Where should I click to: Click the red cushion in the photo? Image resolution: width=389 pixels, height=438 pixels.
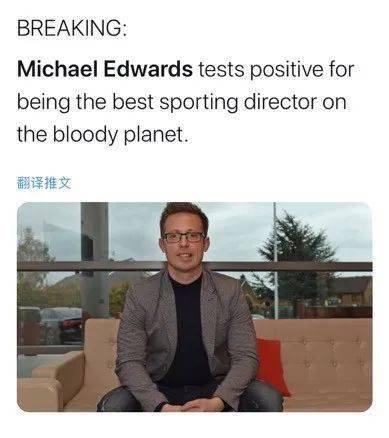tap(272, 366)
